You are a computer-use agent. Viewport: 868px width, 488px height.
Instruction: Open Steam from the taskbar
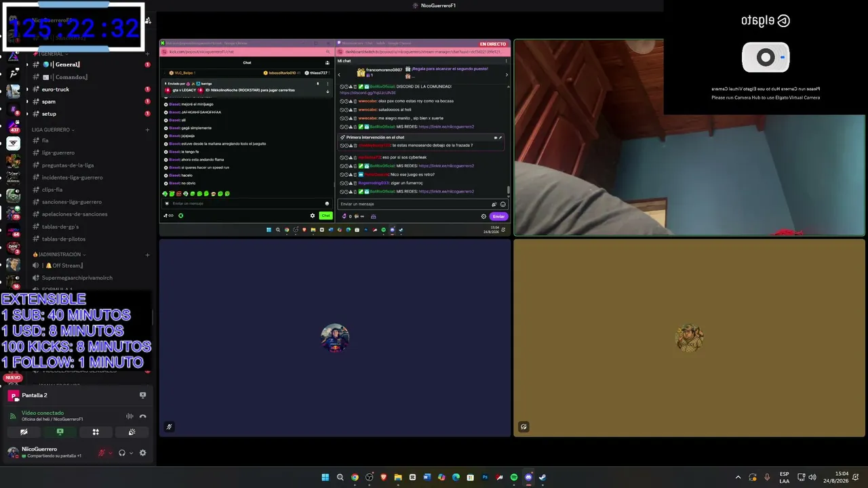click(x=542, y=477)
